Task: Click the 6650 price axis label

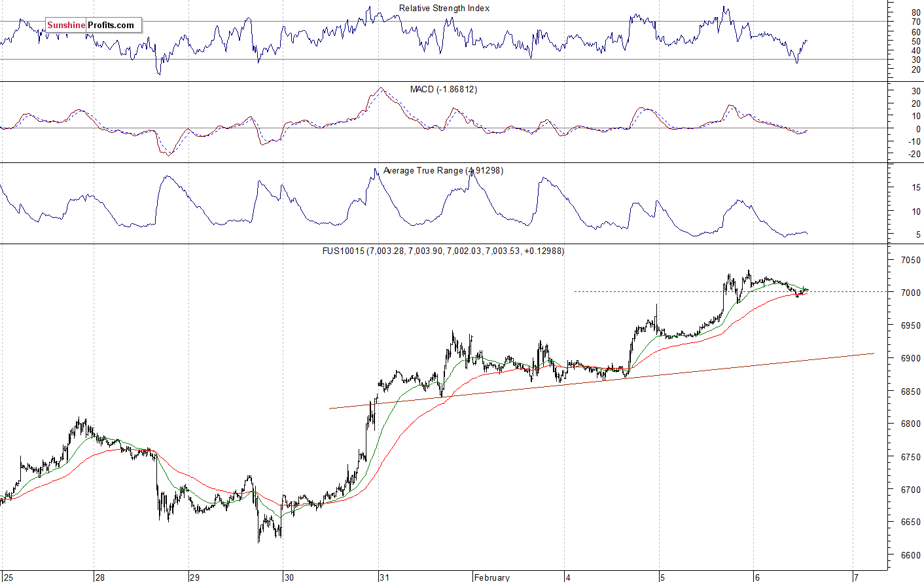Action: point(910,522)
